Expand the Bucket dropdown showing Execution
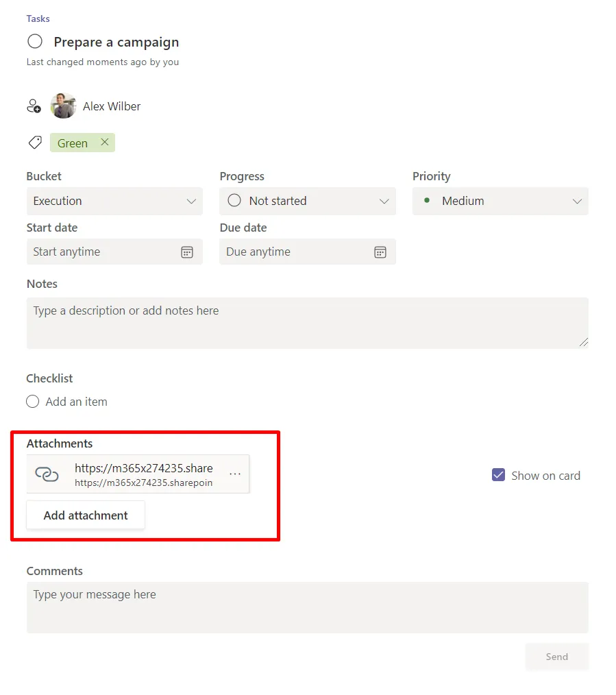The height and width of the screenshot is (695, 616). (115, 202)
